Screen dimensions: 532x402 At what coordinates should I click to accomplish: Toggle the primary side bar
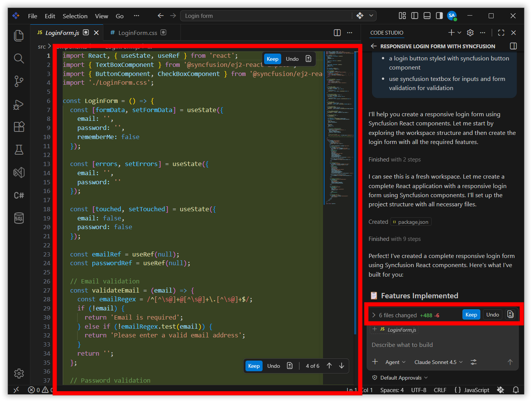[x=415, y=16]
